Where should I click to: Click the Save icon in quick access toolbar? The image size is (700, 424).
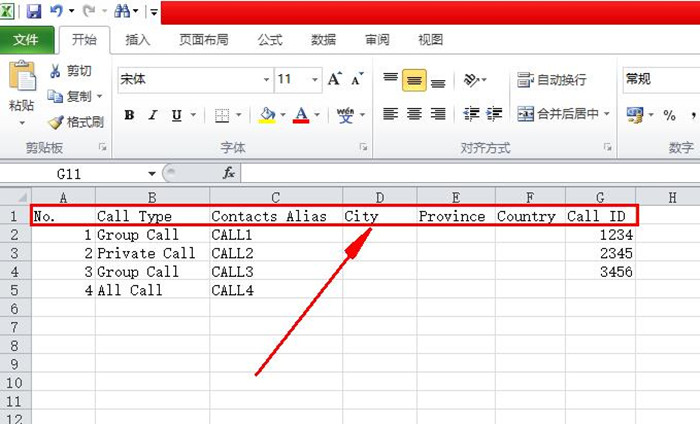tap(34, 11)
